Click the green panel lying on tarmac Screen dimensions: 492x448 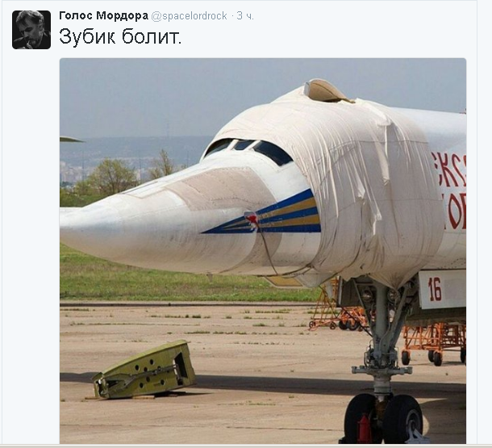pyautogui.click(x=145, y=370)
